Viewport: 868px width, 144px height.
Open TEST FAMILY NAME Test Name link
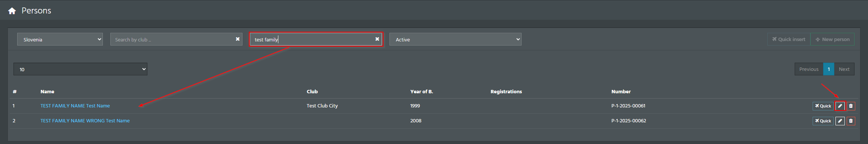click(75, 106)
